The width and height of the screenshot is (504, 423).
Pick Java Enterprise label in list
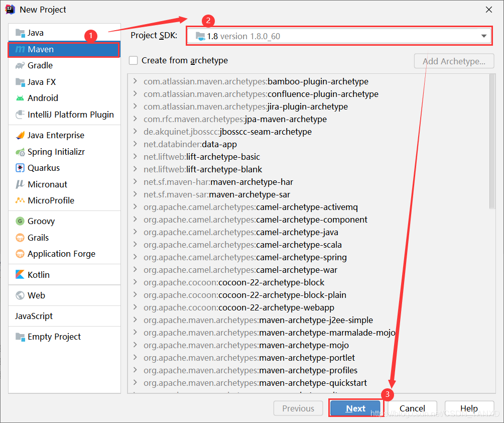56,135
